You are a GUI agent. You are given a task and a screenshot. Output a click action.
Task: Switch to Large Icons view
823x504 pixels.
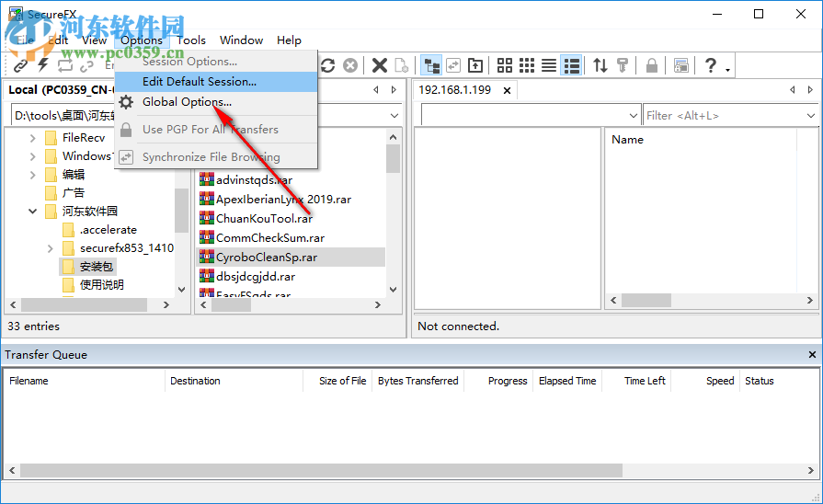pos(505,65)
